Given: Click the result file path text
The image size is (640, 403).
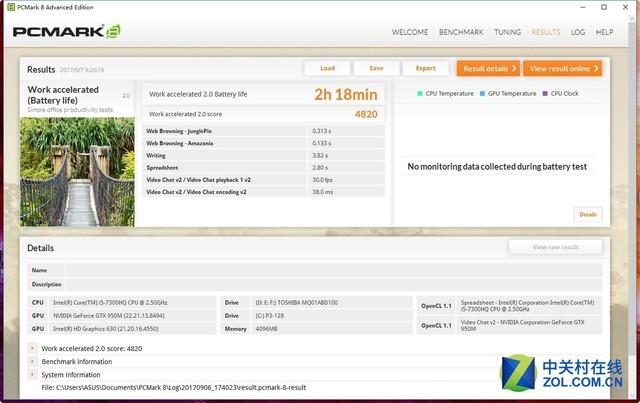Looking at the screenshot, I should pyautogui.click(x=173, y=387).
